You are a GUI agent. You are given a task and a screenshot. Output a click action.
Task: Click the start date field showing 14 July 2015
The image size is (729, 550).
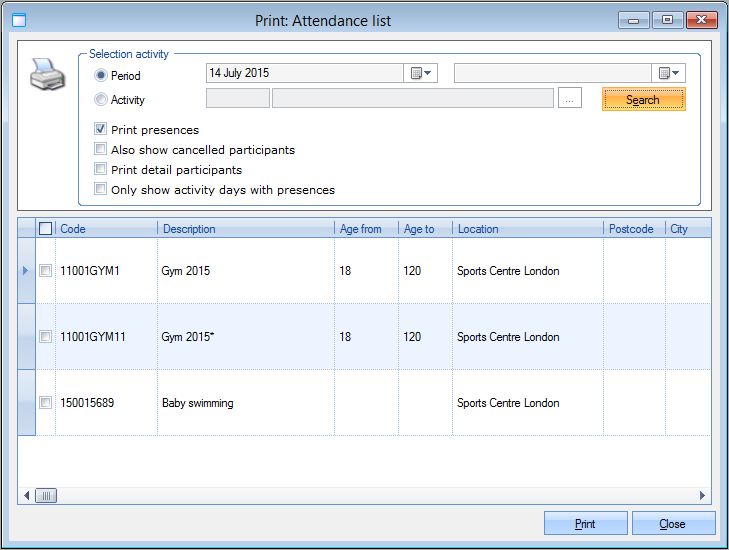click(x=304, y=73)
